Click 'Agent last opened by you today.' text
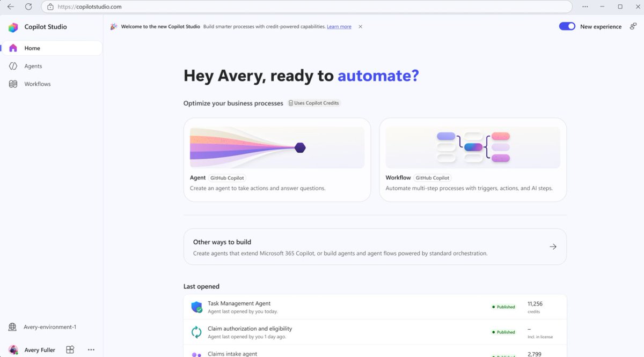The image size is (644, 357). [x=243, y=311]
